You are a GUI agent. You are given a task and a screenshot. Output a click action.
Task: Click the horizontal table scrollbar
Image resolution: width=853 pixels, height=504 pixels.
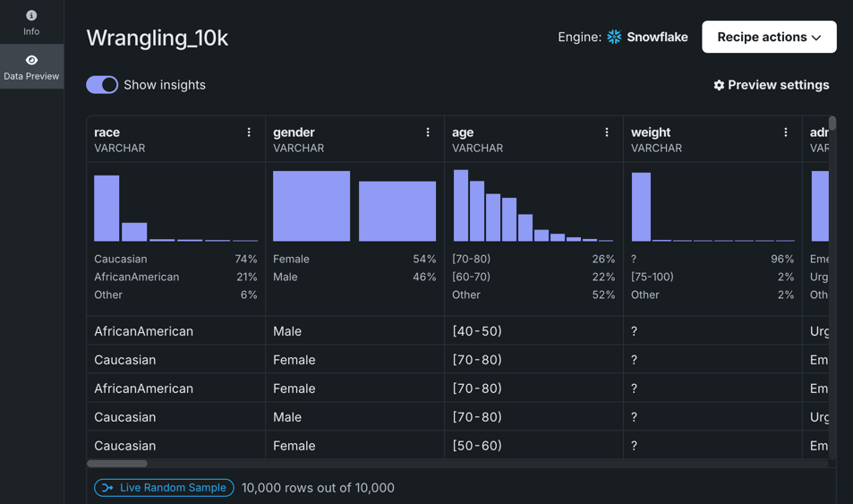(x=117, y=464)
